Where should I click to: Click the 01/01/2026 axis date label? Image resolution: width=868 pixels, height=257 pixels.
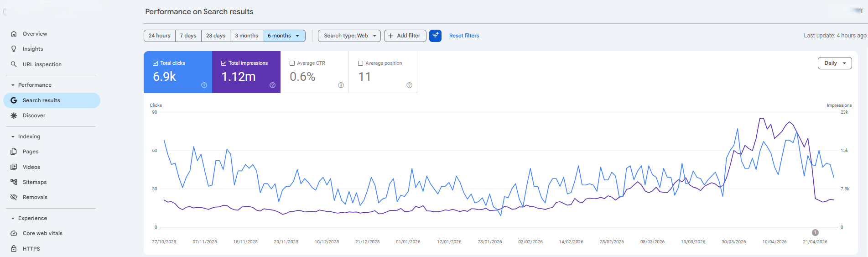tap(408, 242)
